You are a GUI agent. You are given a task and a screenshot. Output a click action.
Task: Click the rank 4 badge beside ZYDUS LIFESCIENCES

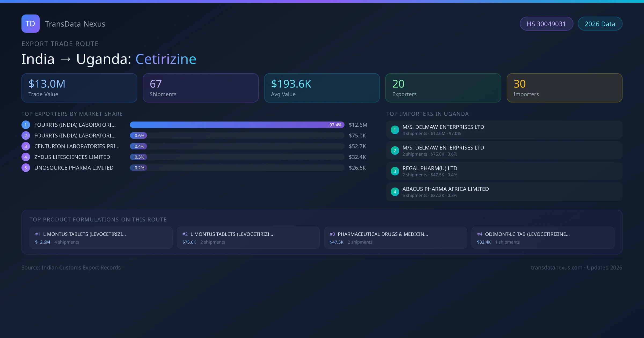(25, 157)
